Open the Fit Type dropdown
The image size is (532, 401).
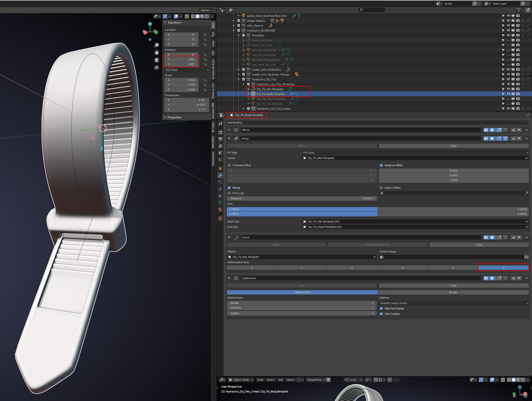[x=415, y=153]
